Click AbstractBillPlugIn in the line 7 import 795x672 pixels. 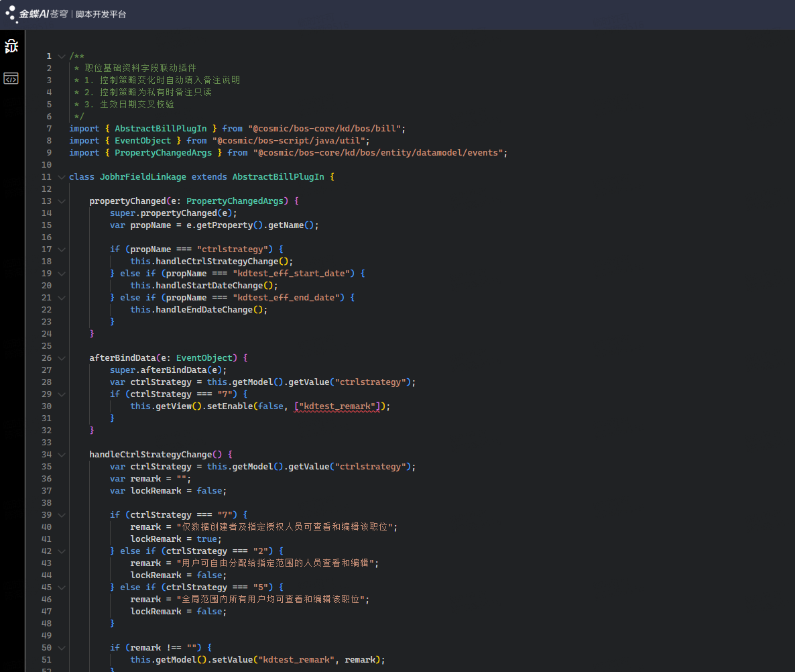pos(161,129)
